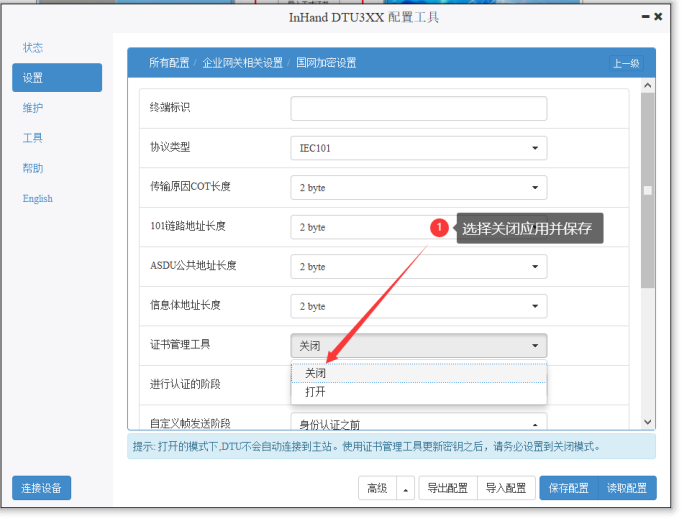Switch language to English
Viewport: 692px width, 527px height.
tap(38, 198)
